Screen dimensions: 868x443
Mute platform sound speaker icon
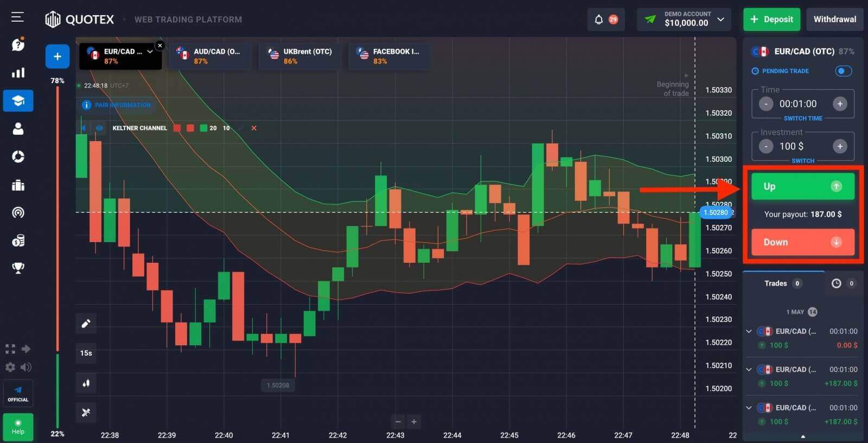[x=25, y=368]
